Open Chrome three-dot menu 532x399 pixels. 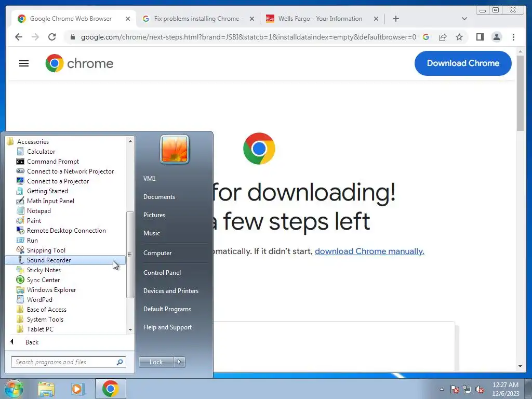pyautogui.click(x=513, y=37)
